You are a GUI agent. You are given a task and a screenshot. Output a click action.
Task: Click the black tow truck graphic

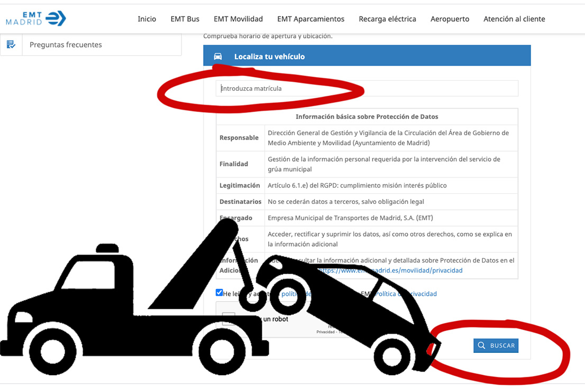[x=132, y=306]
